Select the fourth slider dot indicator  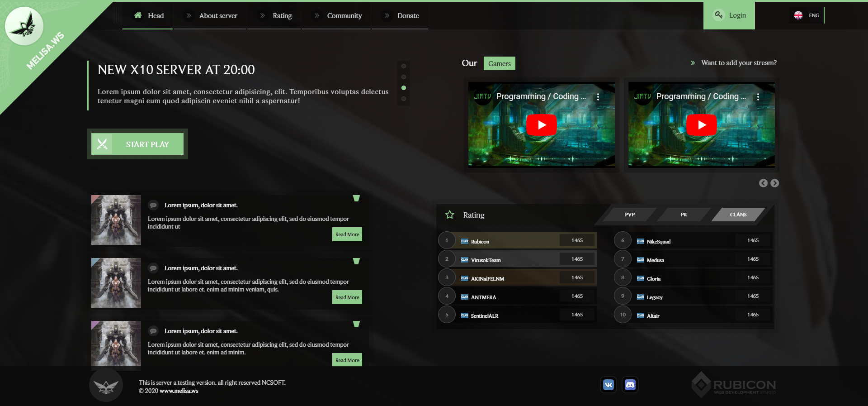pyautogui.click(x=404, y=99)
